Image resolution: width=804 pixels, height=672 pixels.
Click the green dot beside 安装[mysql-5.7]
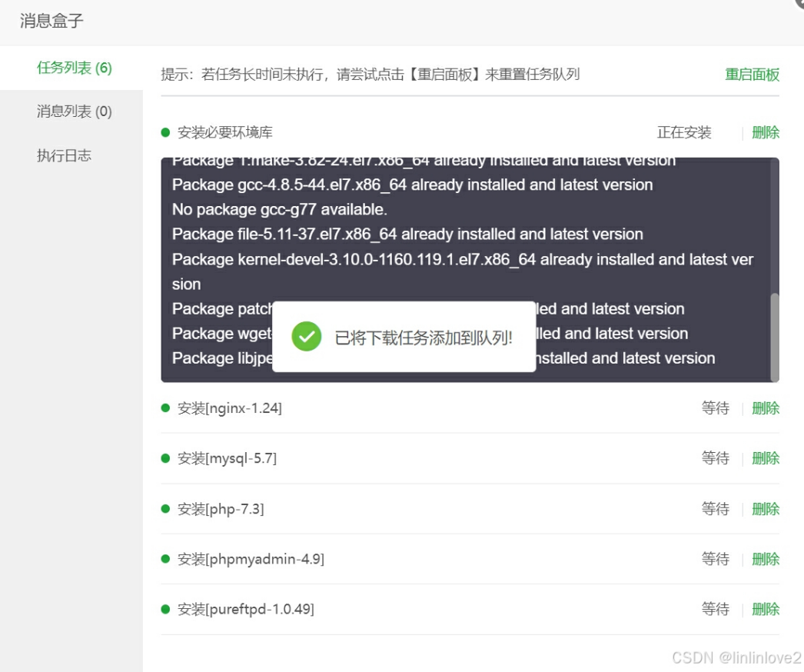tap(165, 458)
